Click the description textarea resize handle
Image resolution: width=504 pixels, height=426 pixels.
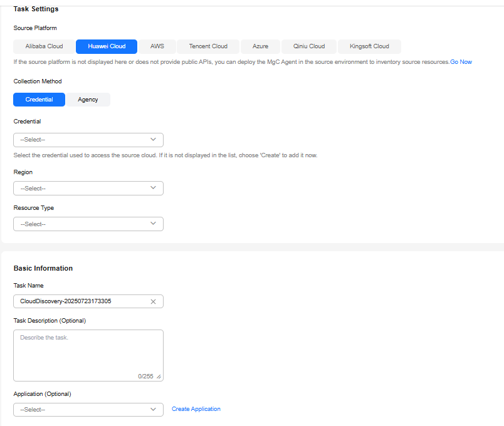point(159,377)
